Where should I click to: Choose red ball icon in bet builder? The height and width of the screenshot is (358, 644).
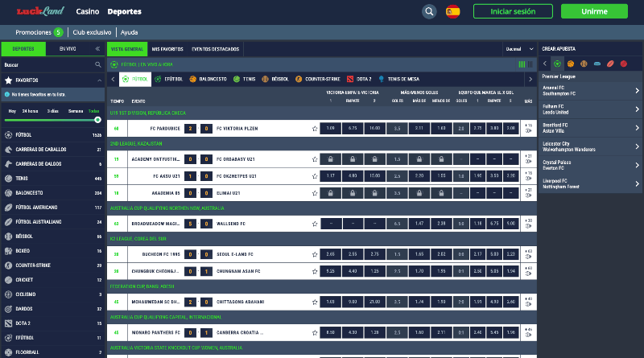coord(623,64)
